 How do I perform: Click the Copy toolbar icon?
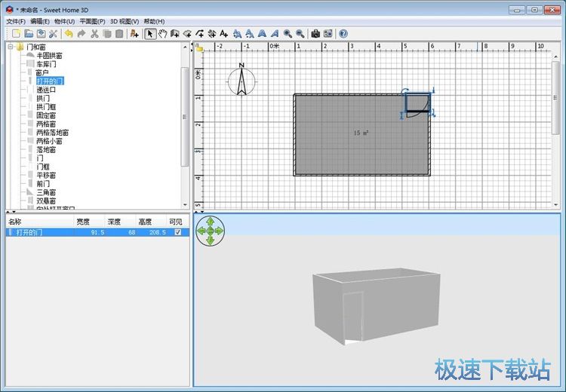107,34
